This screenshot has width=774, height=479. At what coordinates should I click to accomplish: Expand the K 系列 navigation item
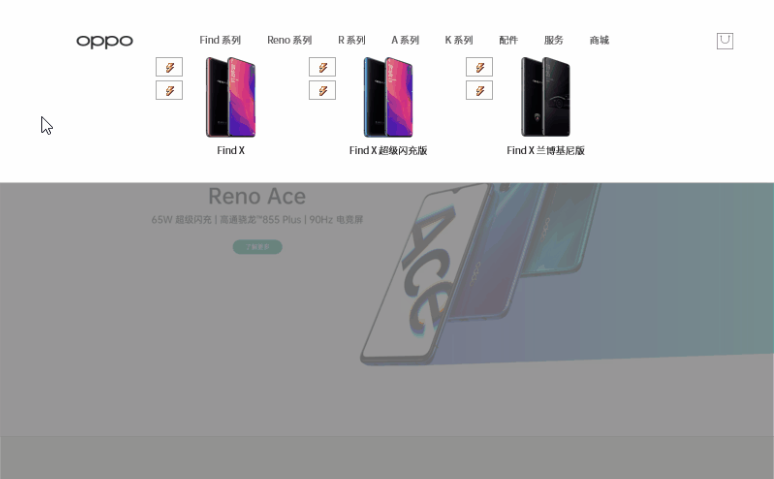[459, 40]
